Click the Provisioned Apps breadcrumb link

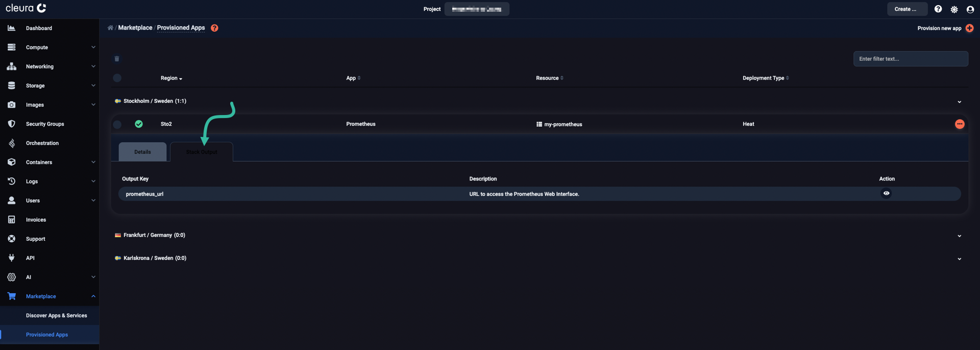(181, 28)
